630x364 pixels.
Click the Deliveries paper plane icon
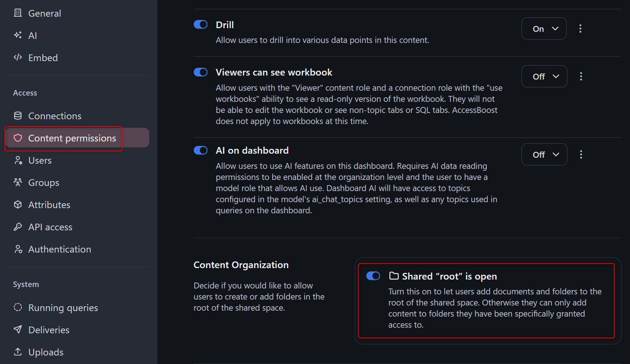coord(18,330)
